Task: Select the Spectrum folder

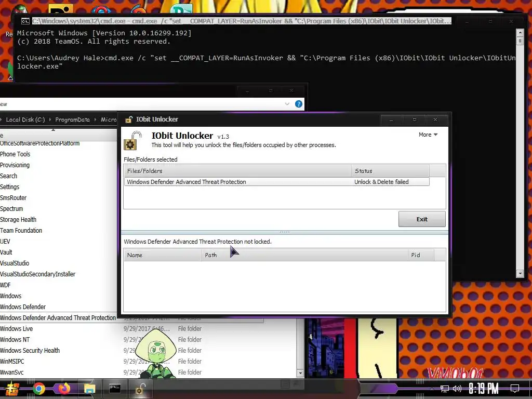Action: click(x=11, y=209)
